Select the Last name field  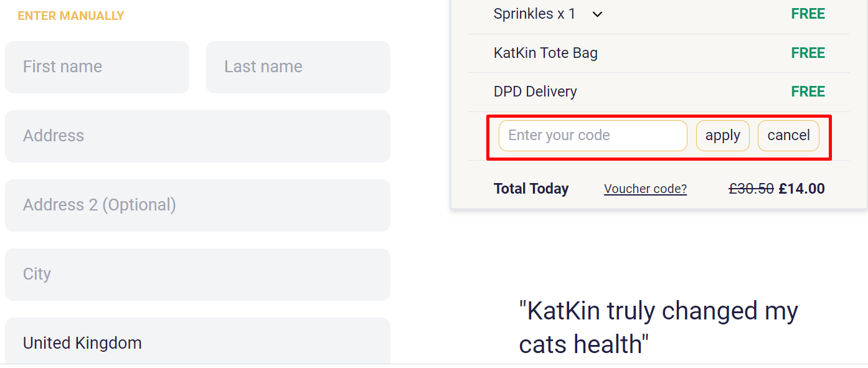(x=298, y=67)
